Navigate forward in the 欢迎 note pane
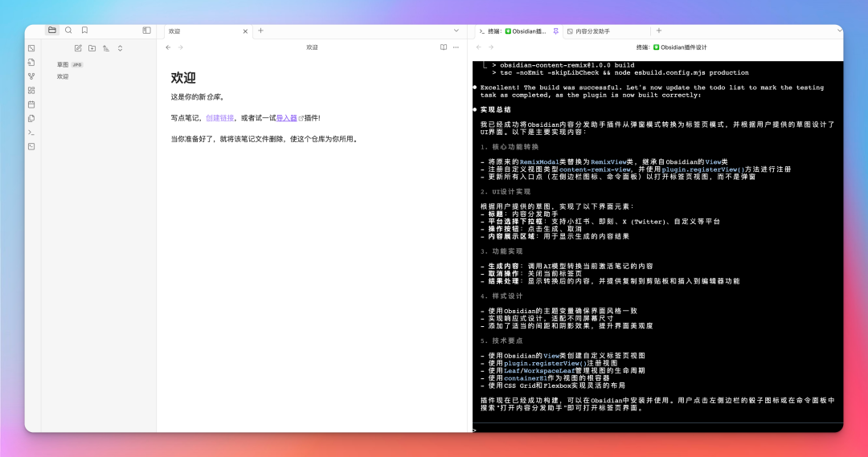 coord(181,47)
